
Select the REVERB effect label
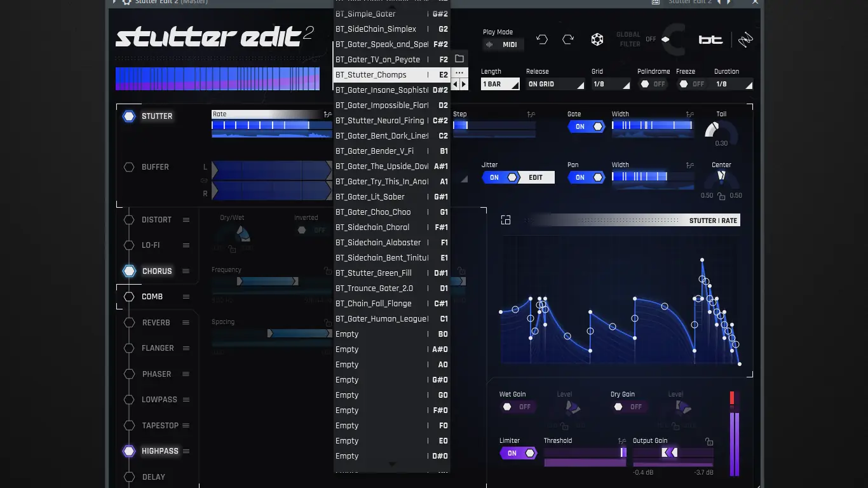156,323
